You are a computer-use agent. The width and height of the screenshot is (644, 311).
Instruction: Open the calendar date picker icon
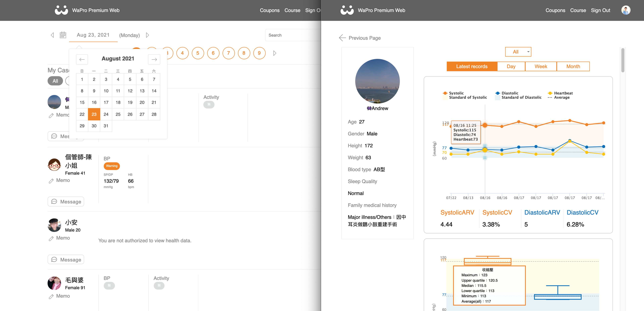(x=63, y=35)
